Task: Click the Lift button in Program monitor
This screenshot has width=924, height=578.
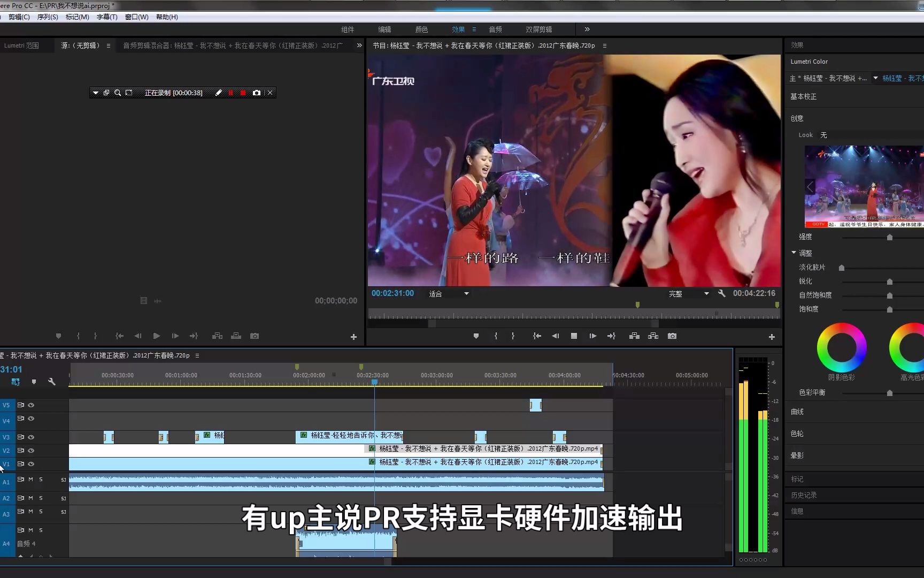Action: 634,336
